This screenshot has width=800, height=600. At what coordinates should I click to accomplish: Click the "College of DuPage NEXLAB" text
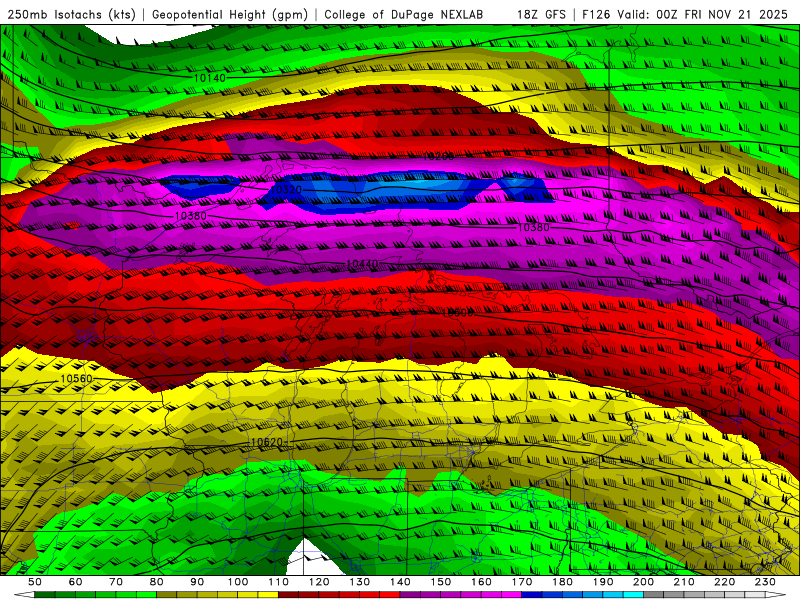click(404, 15)
